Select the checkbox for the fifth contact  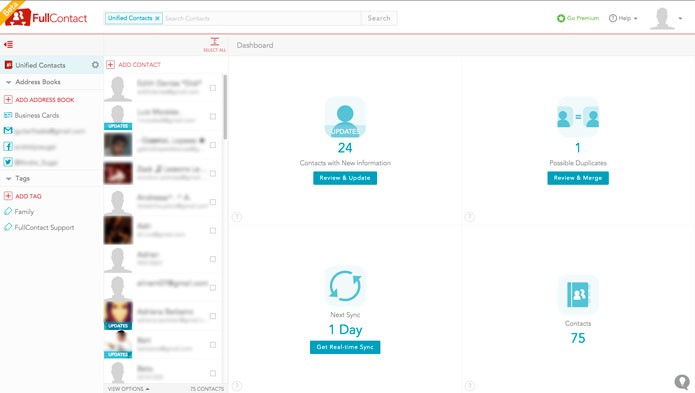(213, 202)
